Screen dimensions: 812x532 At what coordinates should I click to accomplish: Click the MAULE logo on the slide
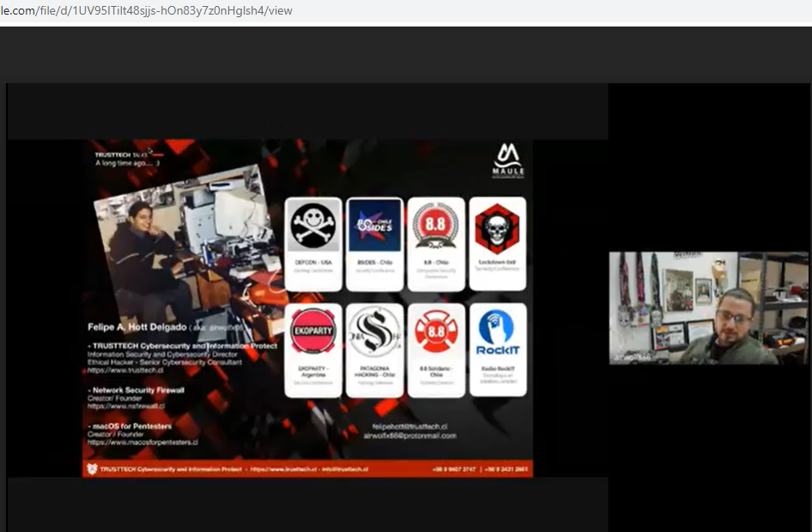(x=508, y=161)
